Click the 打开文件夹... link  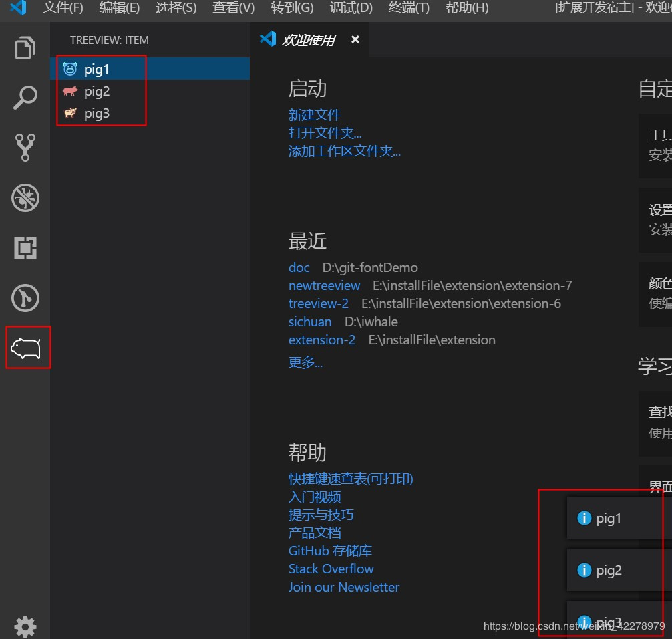[x=325, y=133]
